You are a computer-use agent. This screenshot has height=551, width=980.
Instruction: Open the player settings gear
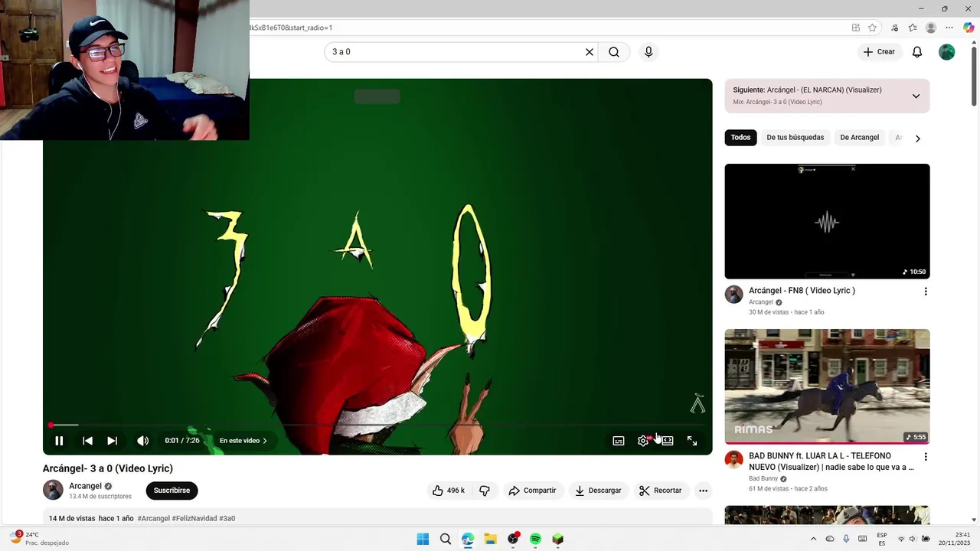[x=643, y=441]
